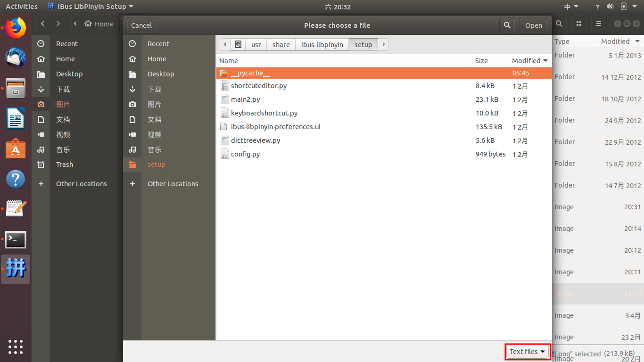Screen dimensions: 644x362
Task: Select Home in the file chooser sidebar
Action: [169, 59]
